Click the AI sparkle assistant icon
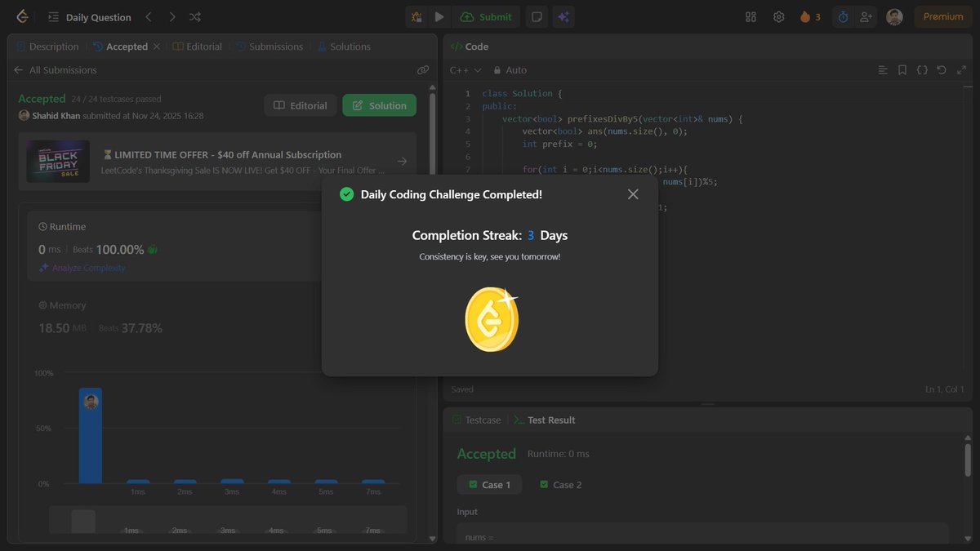The image size is (980, 551). tap(563, 17)
